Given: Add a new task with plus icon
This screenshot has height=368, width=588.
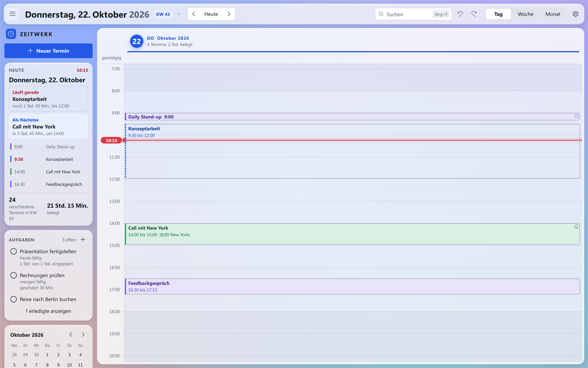Looking at the screenshot, I should (83, 240).
